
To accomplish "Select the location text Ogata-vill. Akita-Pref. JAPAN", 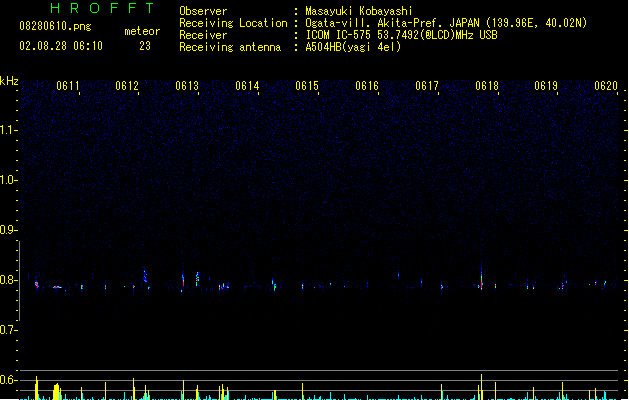I will 392,23.
